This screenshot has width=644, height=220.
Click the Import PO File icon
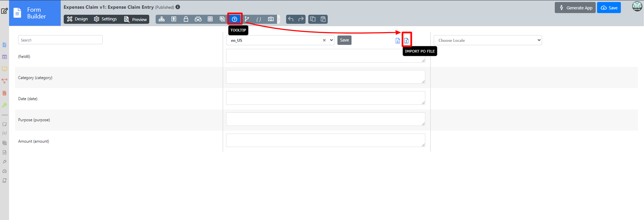tap(406, 41)
